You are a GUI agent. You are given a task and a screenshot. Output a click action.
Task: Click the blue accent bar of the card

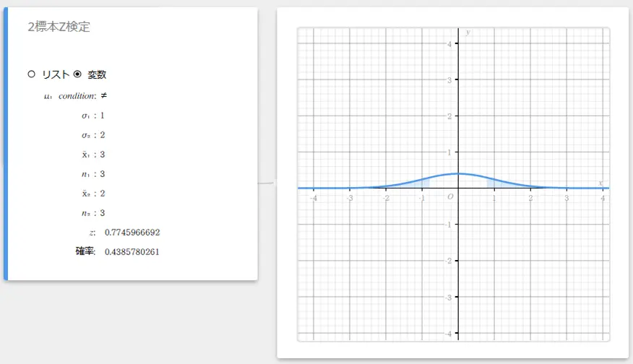(6, 143)
